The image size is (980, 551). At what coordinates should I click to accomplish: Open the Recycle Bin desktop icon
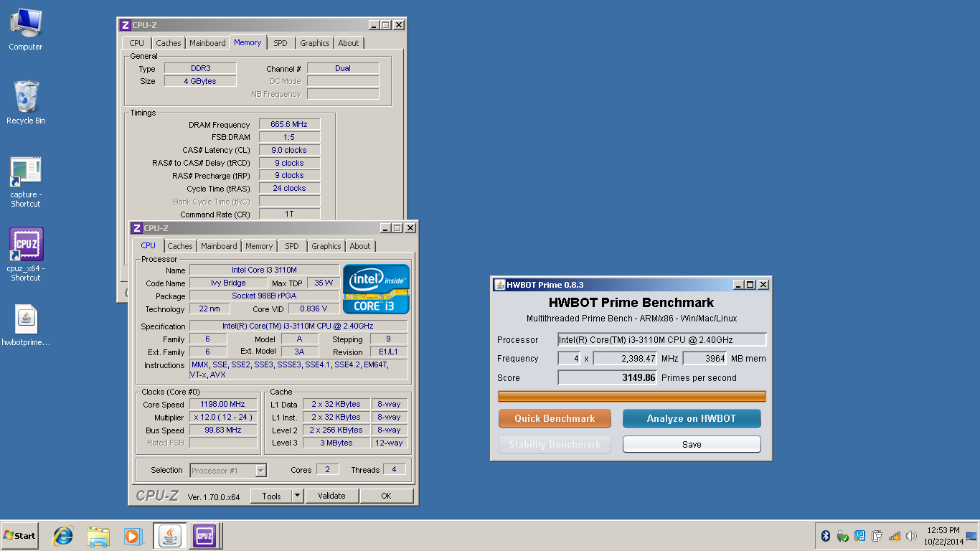tap(26, 103)
